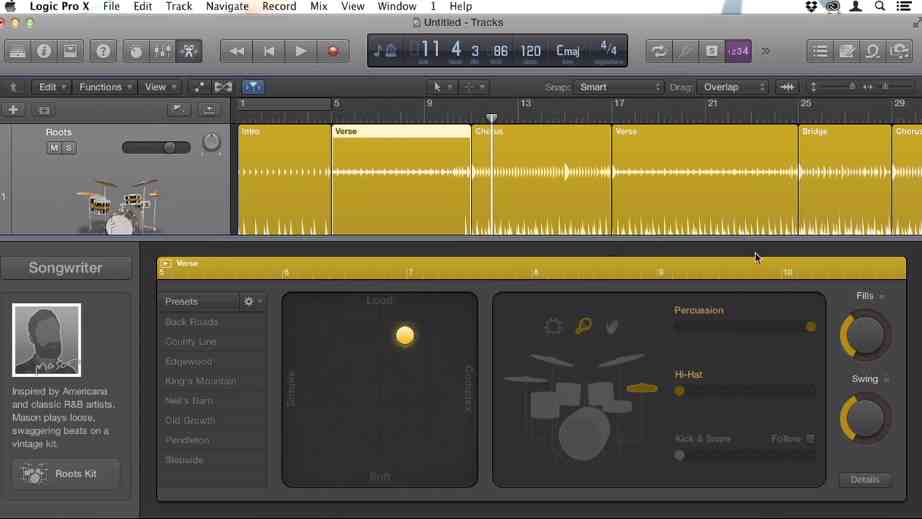Viewport: 922px width, 519px height.
Task: Open Smart Controls button
Action: click(x=136, y=51)
